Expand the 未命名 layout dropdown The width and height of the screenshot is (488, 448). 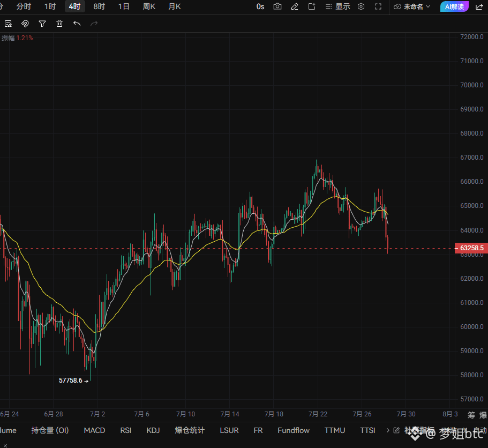click(x=412, y=6)
